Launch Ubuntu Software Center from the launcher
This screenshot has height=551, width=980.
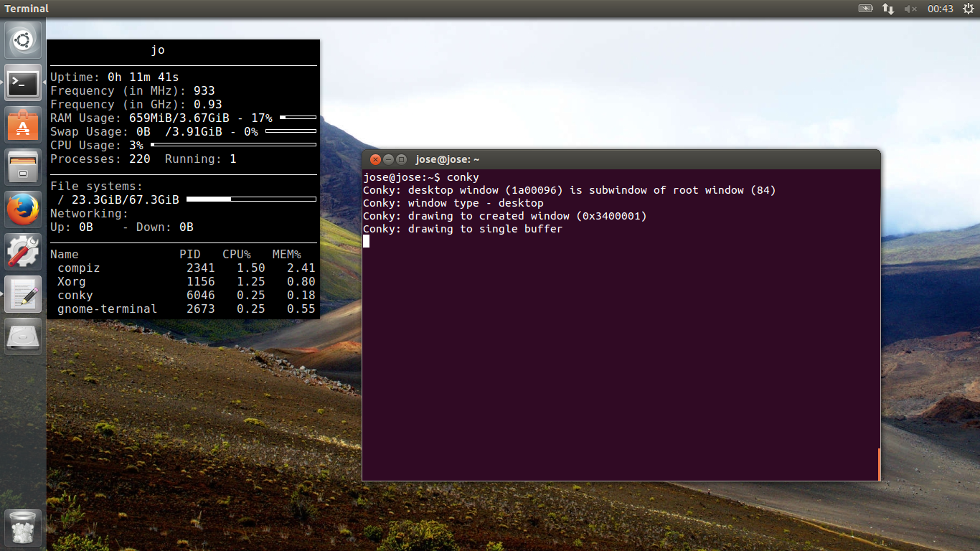click(x=23, y=125)
